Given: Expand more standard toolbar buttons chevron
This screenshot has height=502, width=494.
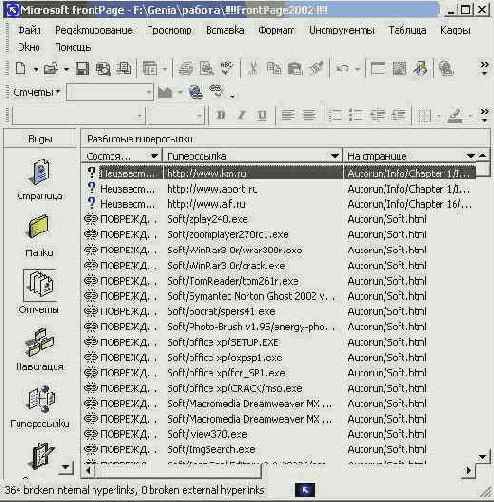Looking at the screenshot, I should [484, 68].
